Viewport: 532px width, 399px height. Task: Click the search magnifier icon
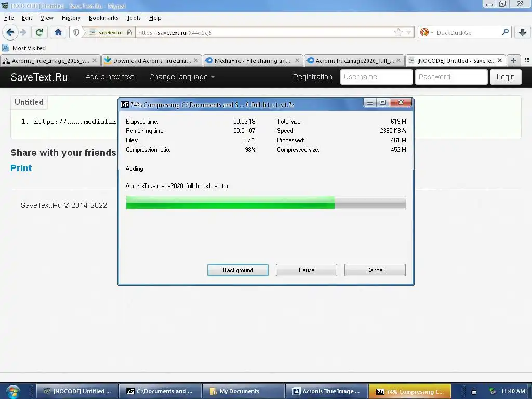(505, 32)
